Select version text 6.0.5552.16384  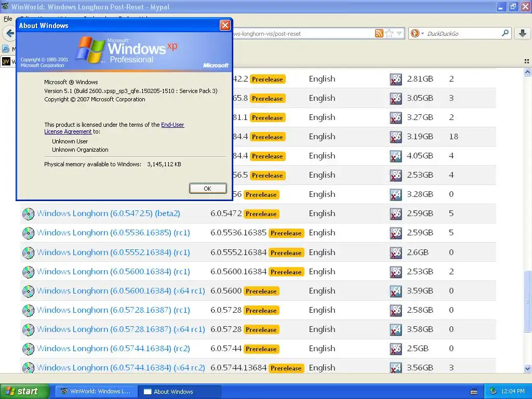click(238, 252)
